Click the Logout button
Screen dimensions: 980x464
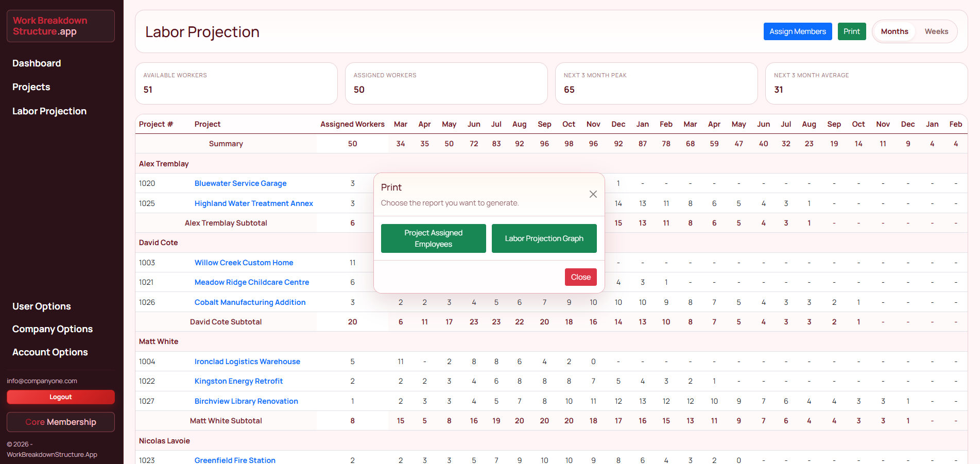point(61,397)
